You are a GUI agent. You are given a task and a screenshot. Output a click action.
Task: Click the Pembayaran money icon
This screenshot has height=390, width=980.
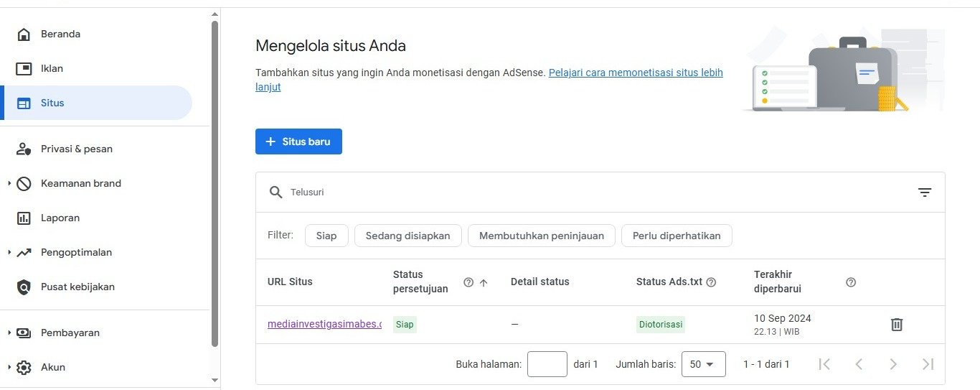tap(24, 333)
